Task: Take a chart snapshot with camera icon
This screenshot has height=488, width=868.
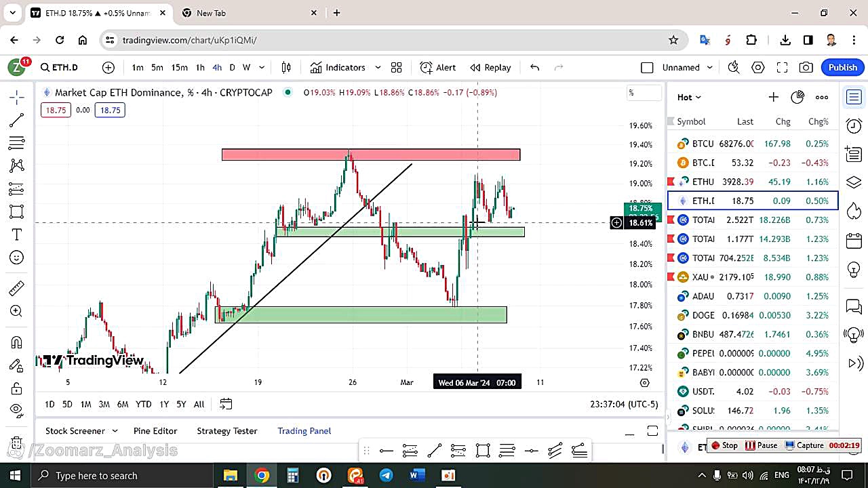Action: pyautogui.click(x=806, y=67)
